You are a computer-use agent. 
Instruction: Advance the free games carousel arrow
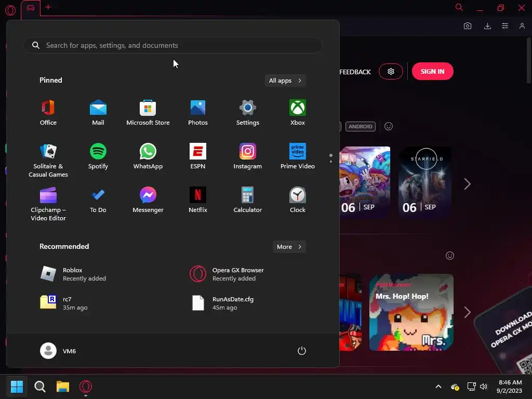[x=467, y=312]
